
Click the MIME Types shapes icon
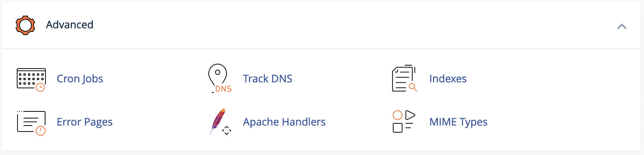404,121
